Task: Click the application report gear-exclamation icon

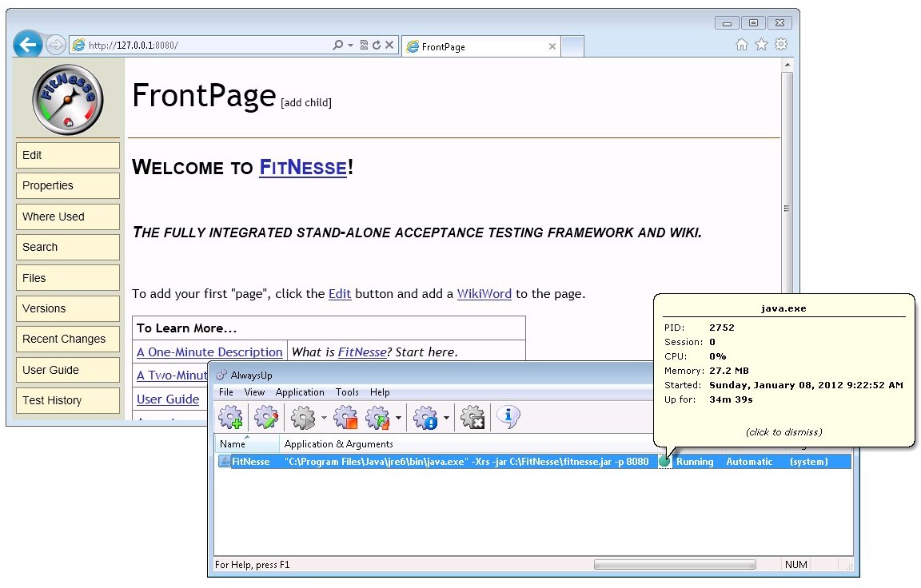Action: (425, 417)
